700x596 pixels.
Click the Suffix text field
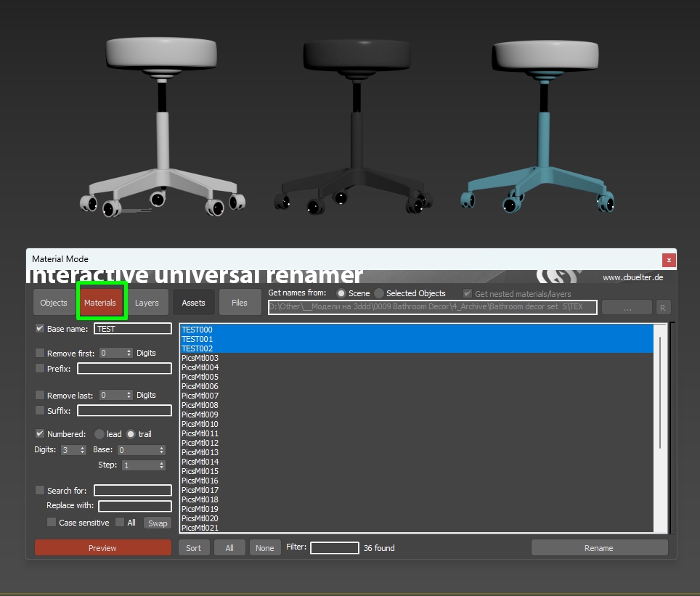click(x=124, y=410)
